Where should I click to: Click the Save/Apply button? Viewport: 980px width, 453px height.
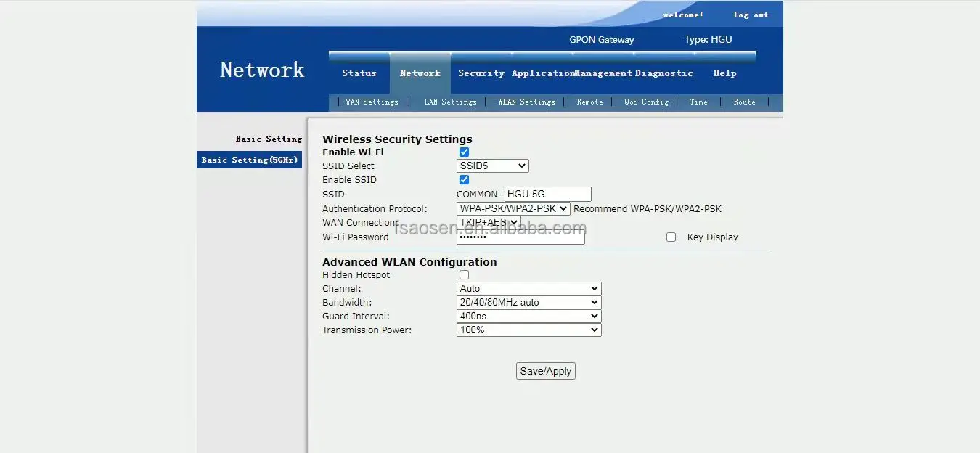tap(546, 371)
